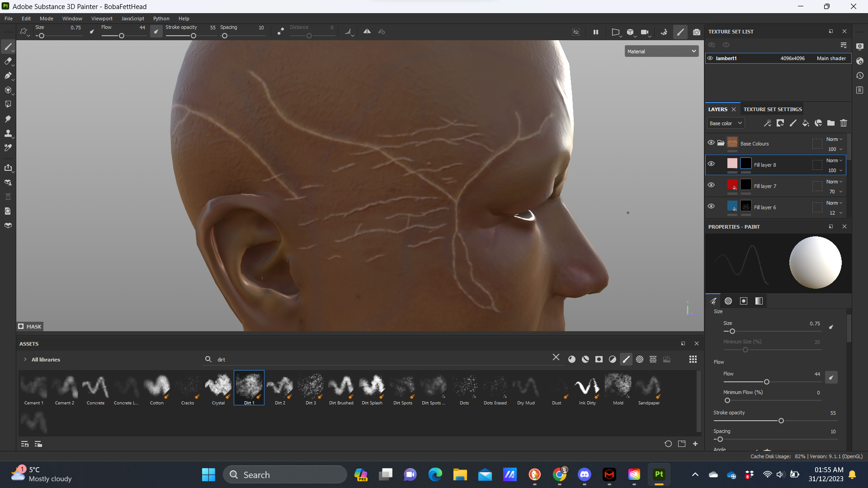
Task: Create a new folder in Layers panel
Action: click(x=831, y=123)
